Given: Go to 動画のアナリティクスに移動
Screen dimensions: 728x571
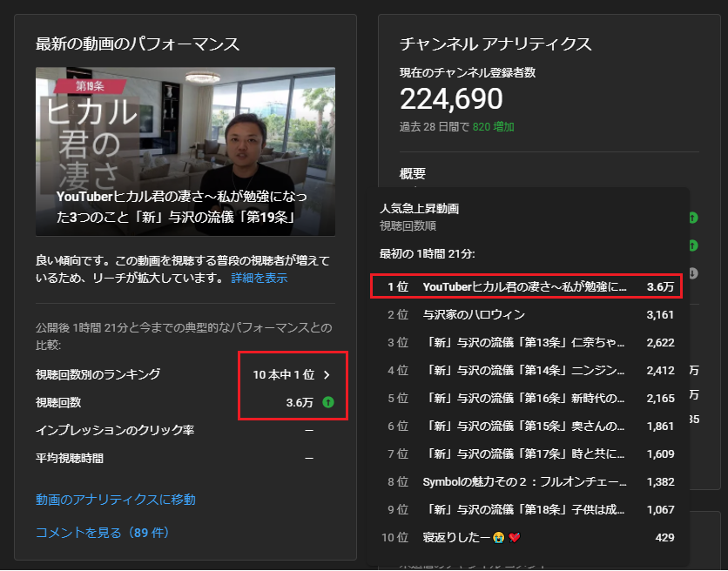Looking at the screenshot, I should pyautogui.click(x=116, y=500).
